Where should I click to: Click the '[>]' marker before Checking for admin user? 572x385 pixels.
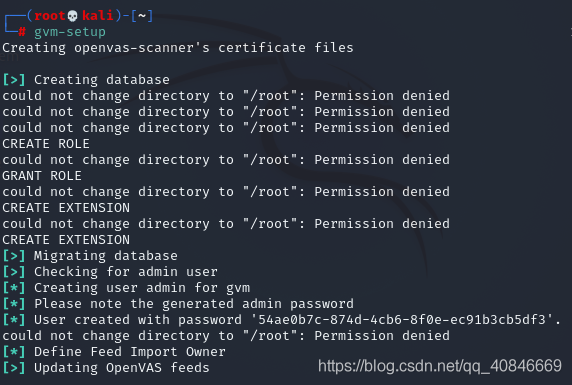pyautogui.click(x=14, y=272)
